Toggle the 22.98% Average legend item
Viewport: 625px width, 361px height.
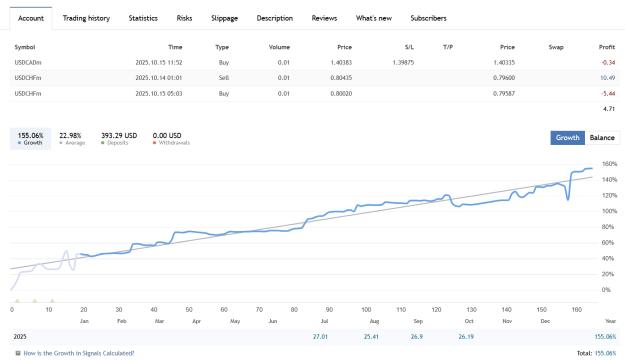[71, 139]
